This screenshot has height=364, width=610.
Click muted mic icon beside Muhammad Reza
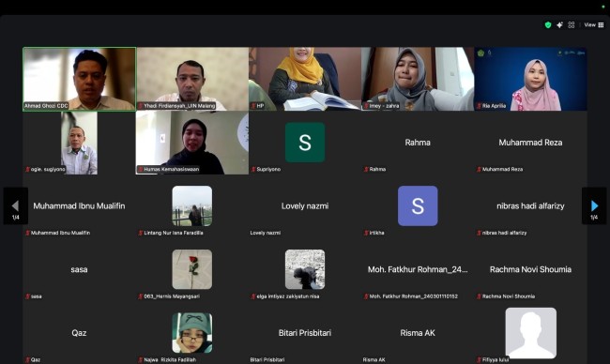(479, 169)
